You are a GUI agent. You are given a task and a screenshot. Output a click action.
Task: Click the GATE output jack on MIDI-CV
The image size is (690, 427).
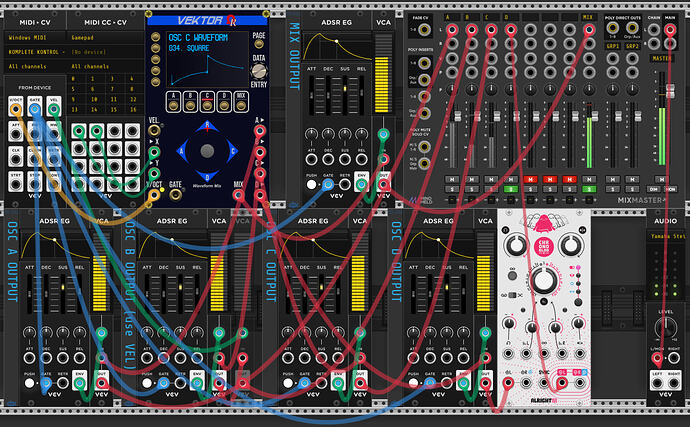point(35,109)
